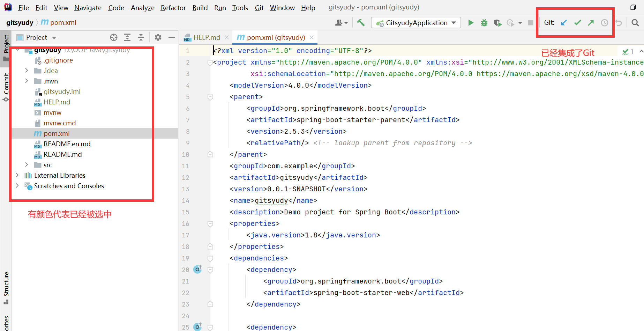The width and height of the screenshot is (644, 331).
Task: Click the Build Project hammer icon
Action: click(361, 23)
